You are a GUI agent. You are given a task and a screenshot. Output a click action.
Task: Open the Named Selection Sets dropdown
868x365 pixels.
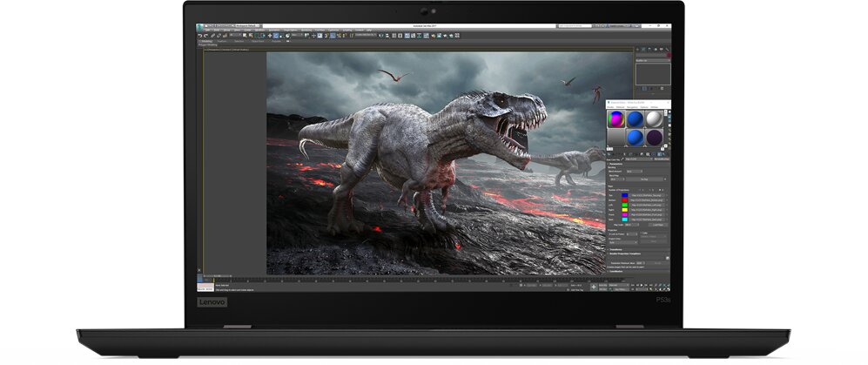366,35
